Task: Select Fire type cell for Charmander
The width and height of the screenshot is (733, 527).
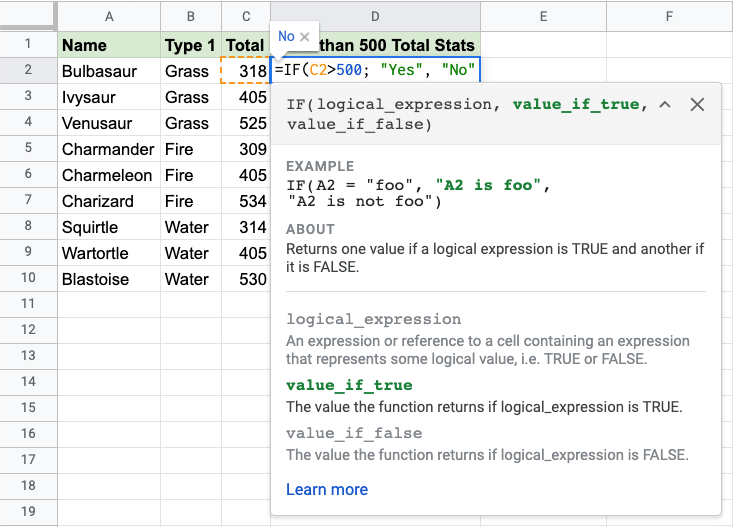Action: [x=190, y=149]
